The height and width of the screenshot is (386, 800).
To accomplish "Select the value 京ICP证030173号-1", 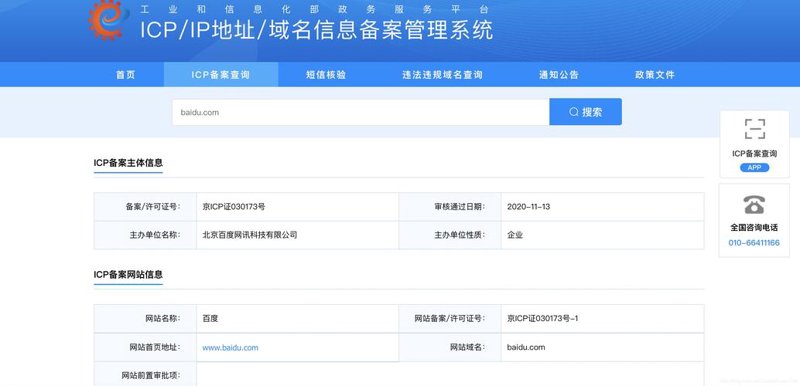I will click(x=542, y=319).
